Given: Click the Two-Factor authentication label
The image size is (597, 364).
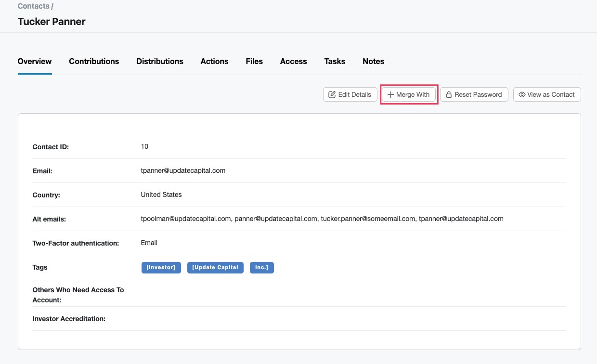Looking at the screenshot, I should (76, 243).
